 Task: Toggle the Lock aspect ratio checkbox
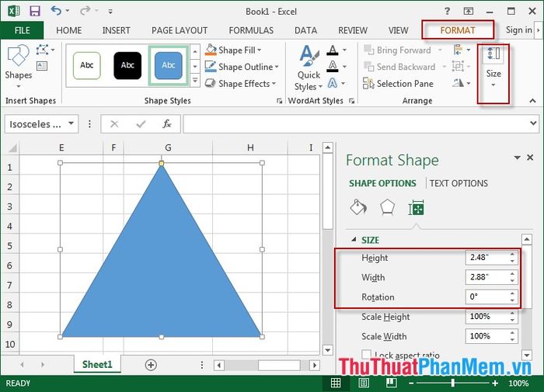[x=366, y=355]
